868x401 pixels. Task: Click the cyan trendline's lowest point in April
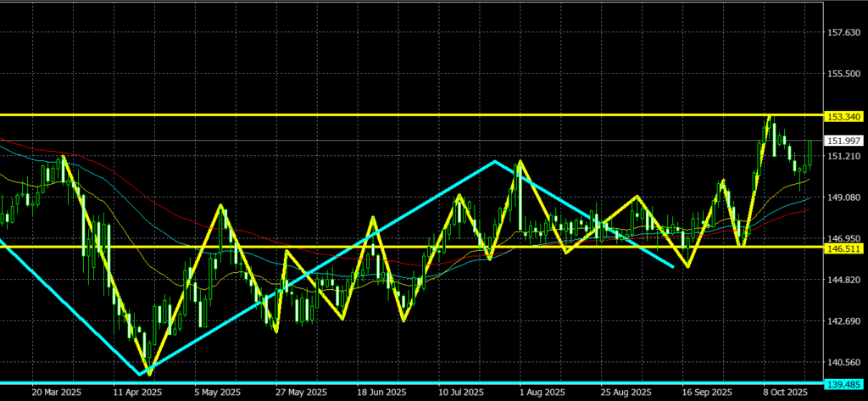pos(140,374)
